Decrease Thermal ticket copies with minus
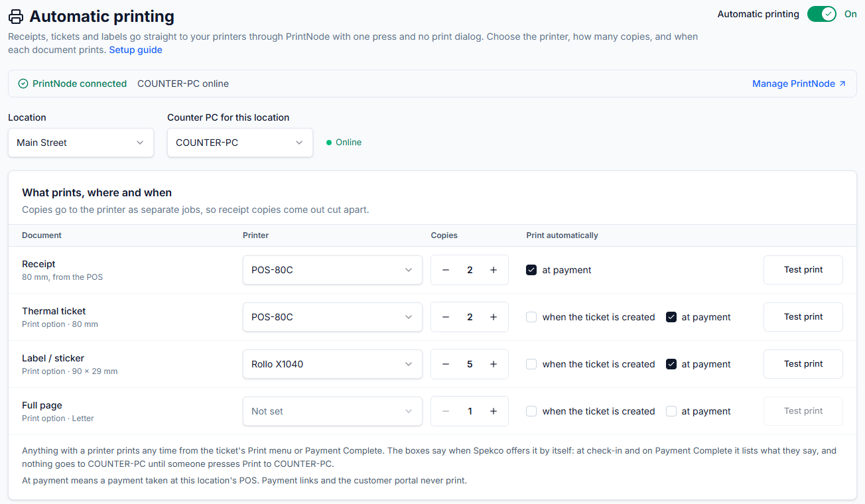 point(446,317)
